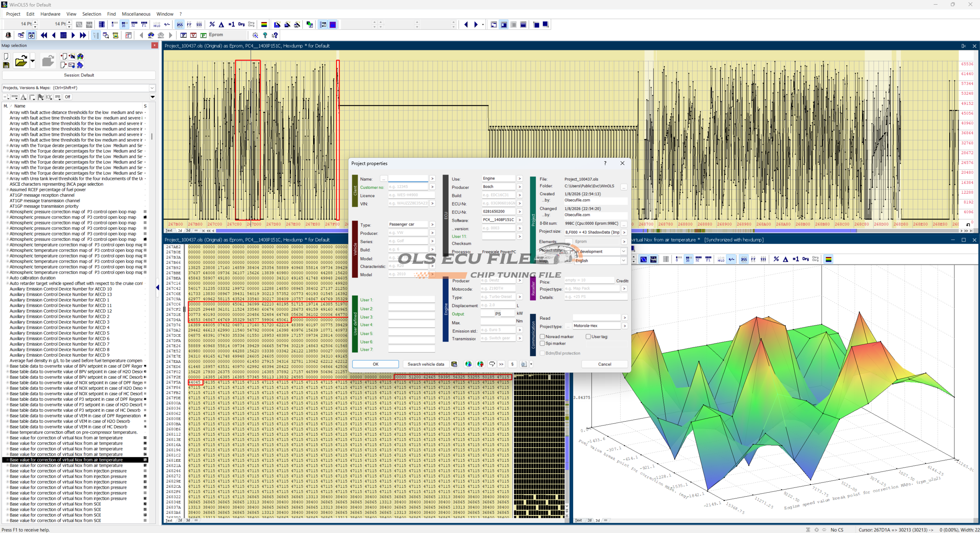This screenshot has height=533, width=980.
Task: Open the Map language English dropdown
Action: point(624,260)
